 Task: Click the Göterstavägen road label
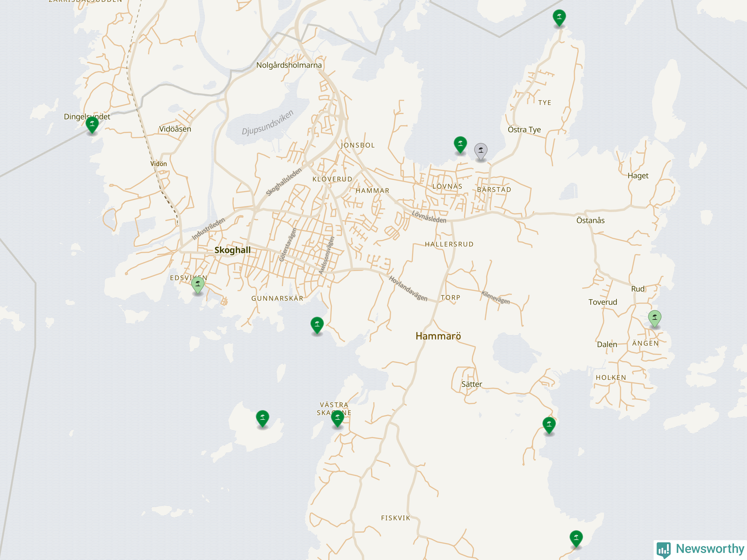pyautogui.click(x=288, y=245)
